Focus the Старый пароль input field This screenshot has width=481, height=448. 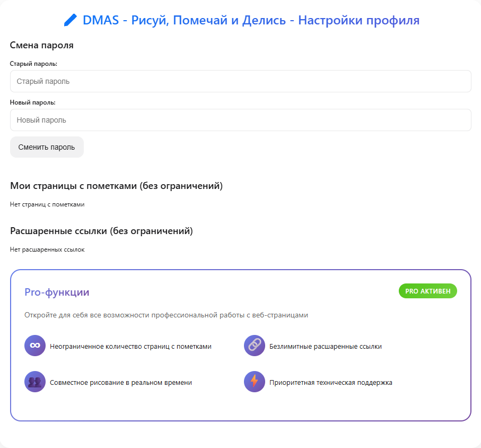[x=240, y=81]
